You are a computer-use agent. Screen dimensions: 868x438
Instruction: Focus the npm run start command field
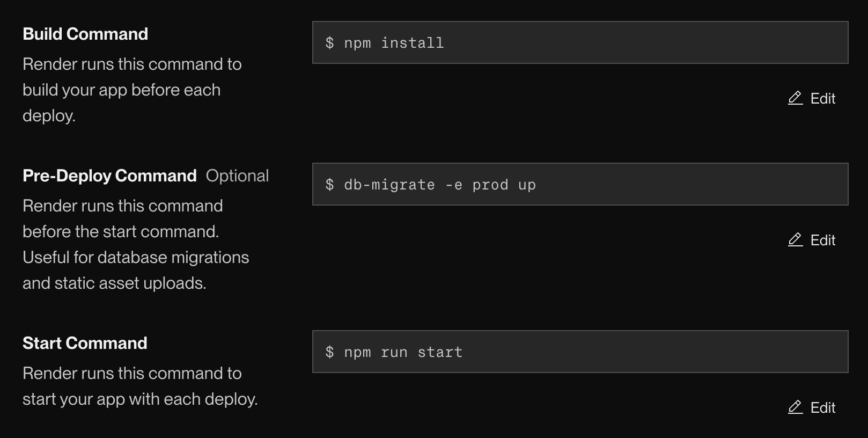pyautogui.click(x=579, y=352)
